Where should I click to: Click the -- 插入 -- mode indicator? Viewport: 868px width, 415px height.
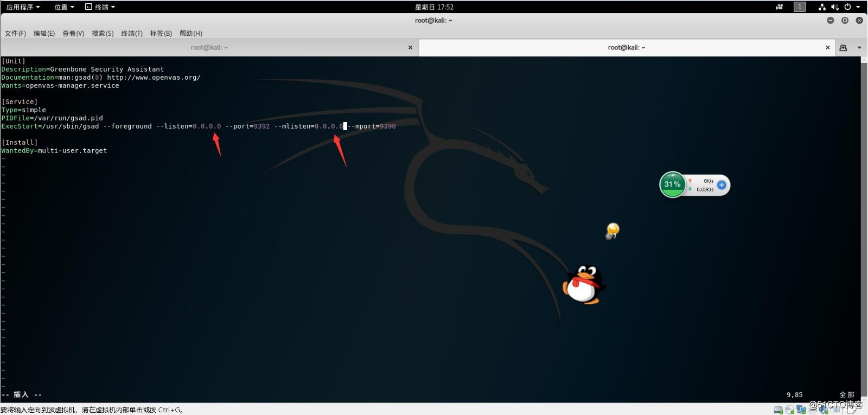[x=22, y=395]
